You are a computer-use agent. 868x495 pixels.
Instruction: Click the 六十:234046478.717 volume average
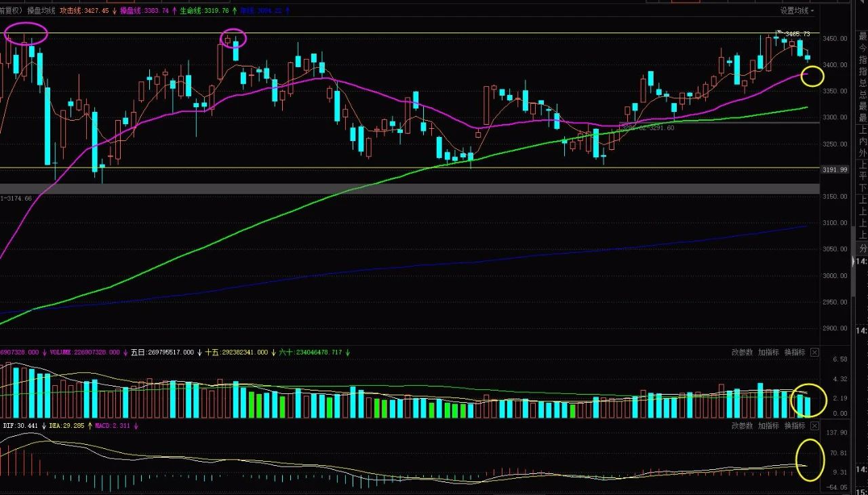[311, 353]
